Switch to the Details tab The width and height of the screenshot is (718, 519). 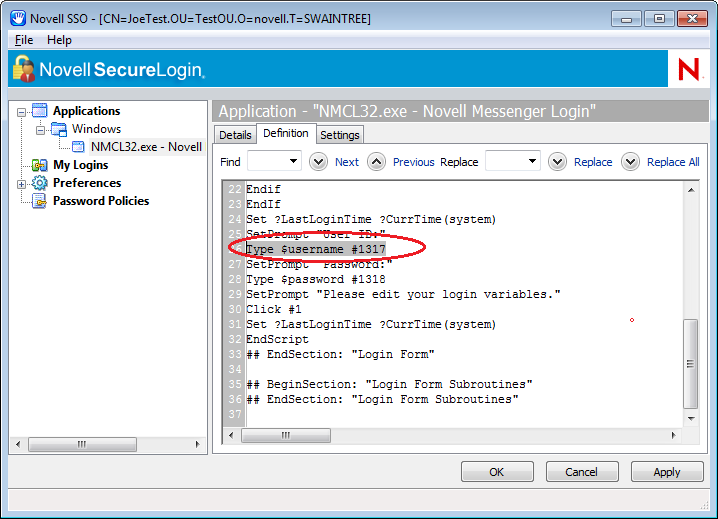click(x=235, y=135)
